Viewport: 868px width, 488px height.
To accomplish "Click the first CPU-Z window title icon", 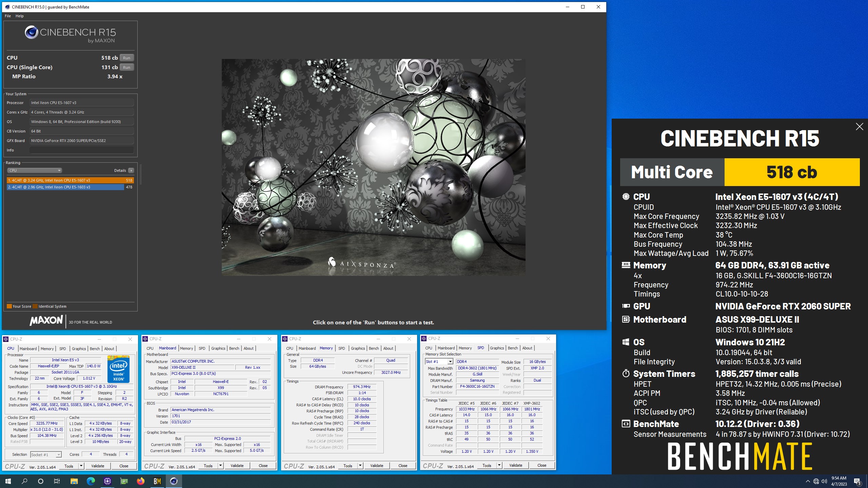I will click(x=6, y=339).
